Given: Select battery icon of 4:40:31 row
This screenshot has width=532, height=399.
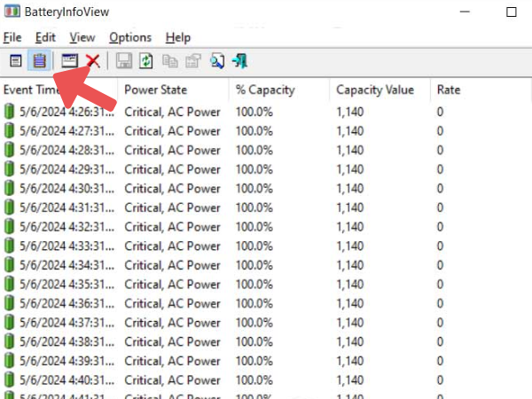Looking at the screenshot, I should (x=9, y=379).
